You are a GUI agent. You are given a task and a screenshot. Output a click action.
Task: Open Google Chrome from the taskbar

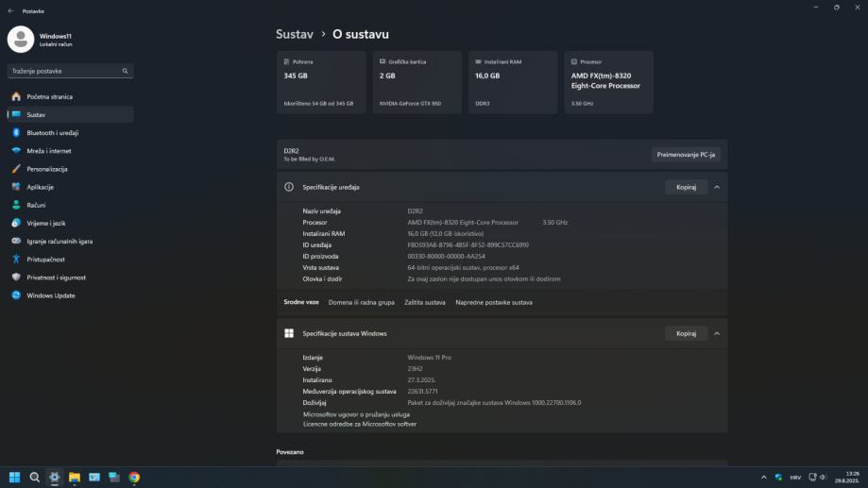click(x=134, y=477)
